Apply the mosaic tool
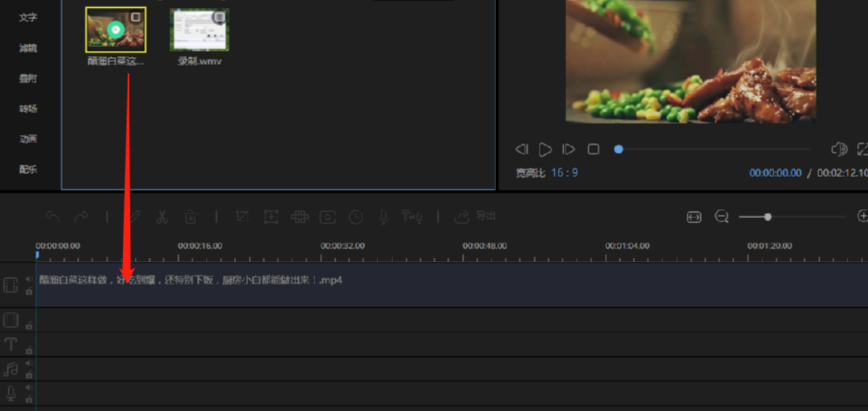Image resolution: width=868 pixels, height=411 pixels. (x=300, y=216)
